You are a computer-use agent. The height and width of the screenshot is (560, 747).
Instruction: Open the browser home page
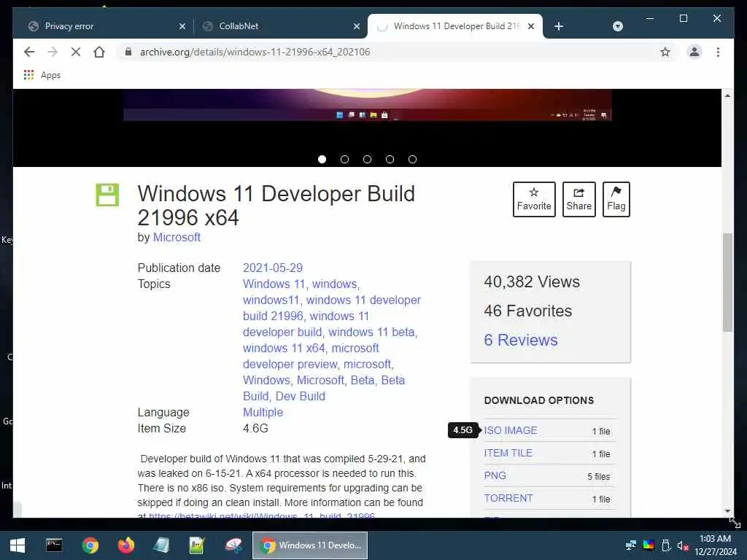[99, 52]
